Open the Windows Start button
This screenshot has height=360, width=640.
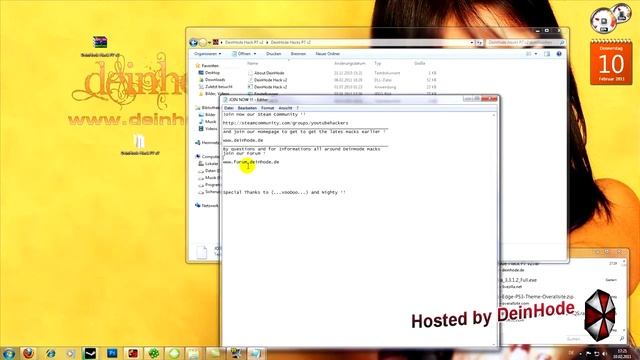tap(8, 353)
